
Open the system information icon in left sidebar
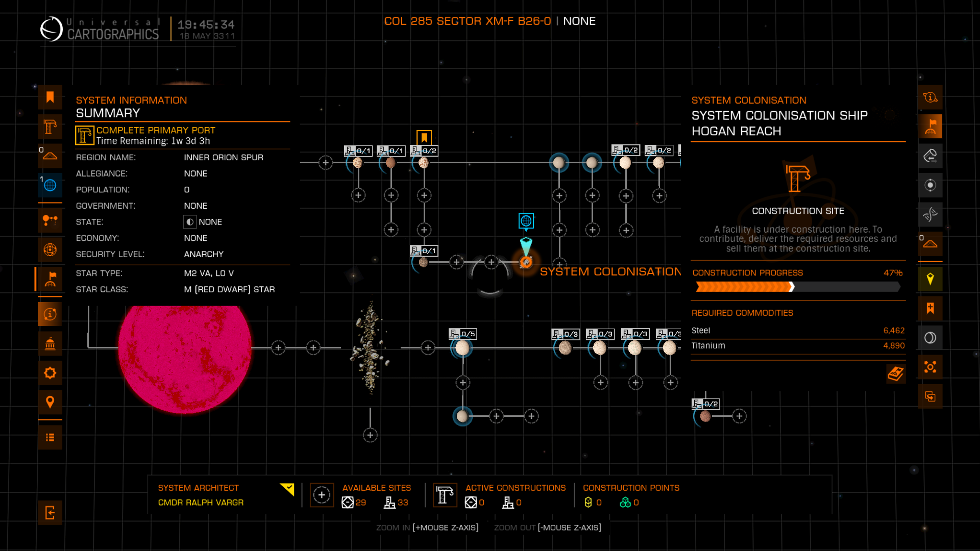tap(50, 314)
